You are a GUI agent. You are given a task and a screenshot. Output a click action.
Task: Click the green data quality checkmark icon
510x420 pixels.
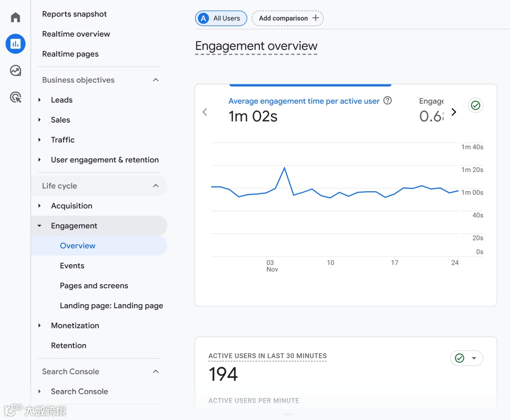click(x=476, y=105)
